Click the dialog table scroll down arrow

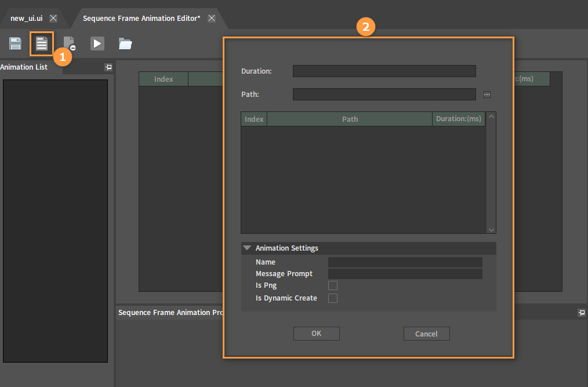tap(491, 230)
